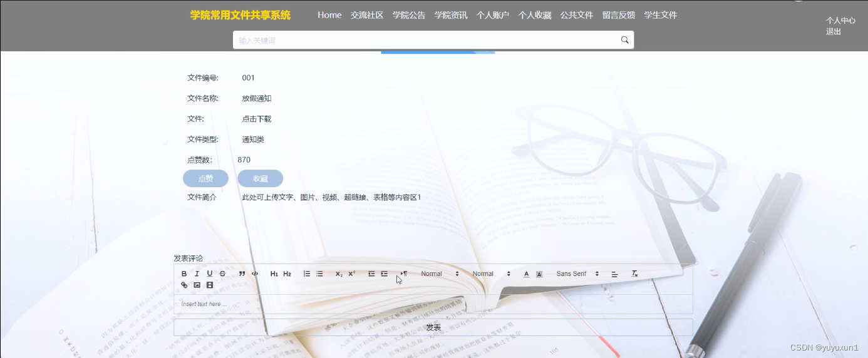
Task: Click into the comment text area
Action: (x=433, y=304)
